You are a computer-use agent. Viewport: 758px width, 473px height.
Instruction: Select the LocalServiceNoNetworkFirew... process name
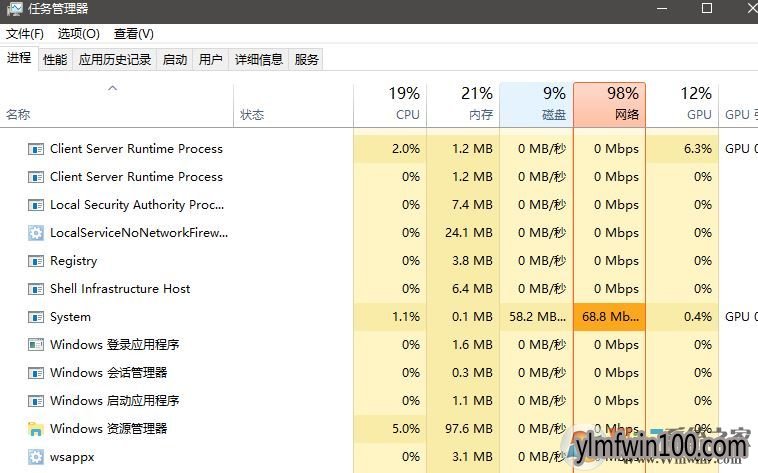pyautogui.click(x=139, y=233)
